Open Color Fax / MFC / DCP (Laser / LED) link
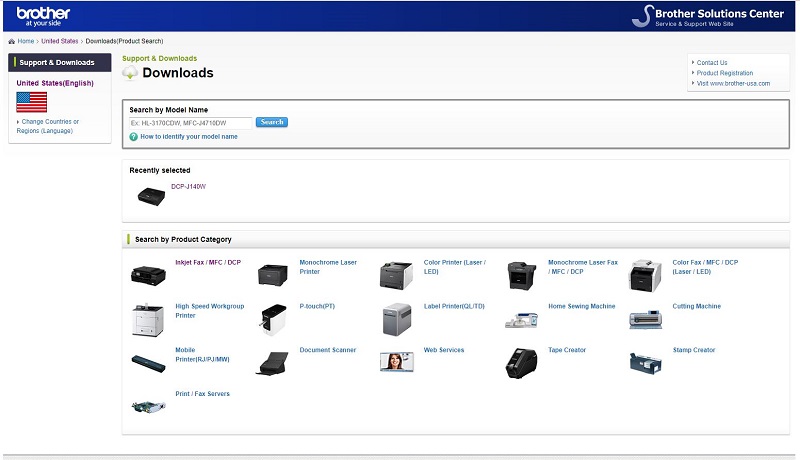800x460 pixels. pyautogui.click(x=705, y=267)
